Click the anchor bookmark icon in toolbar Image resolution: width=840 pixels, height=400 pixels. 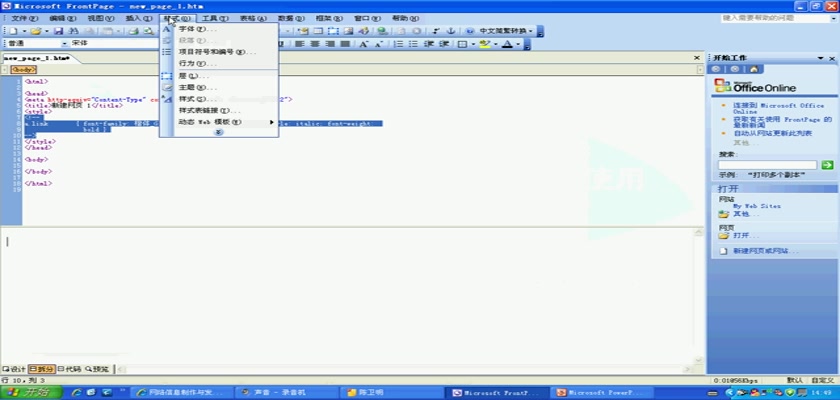tap(451, 31)
